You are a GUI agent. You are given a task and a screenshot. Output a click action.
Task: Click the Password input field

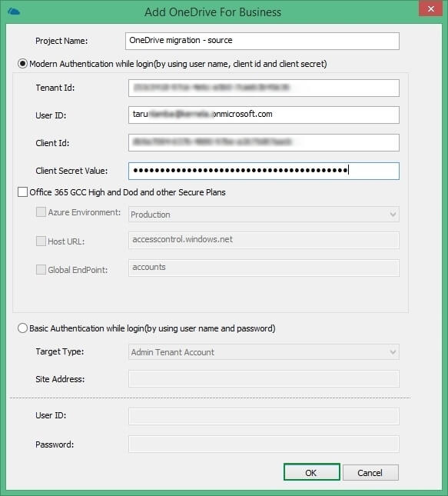[264, 444]
